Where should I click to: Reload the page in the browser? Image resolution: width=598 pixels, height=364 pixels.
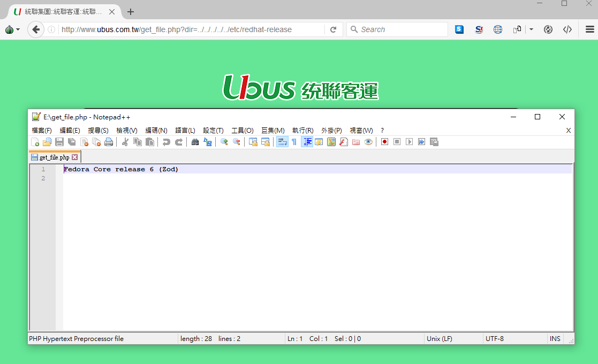(x=334, y=29)
